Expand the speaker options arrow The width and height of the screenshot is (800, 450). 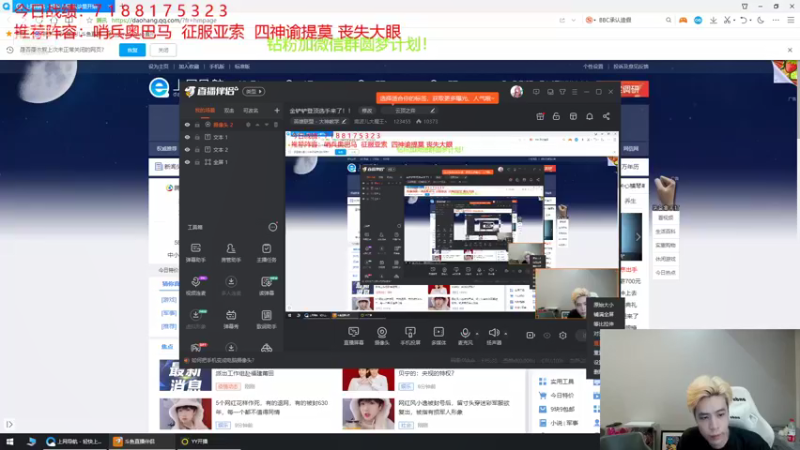(506, 334)
